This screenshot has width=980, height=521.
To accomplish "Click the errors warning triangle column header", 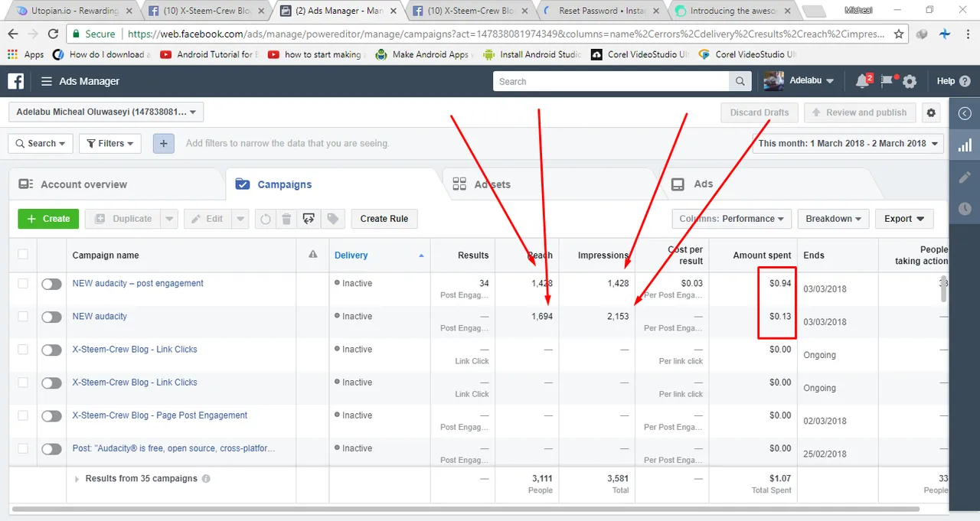I will tap(312, 255).
